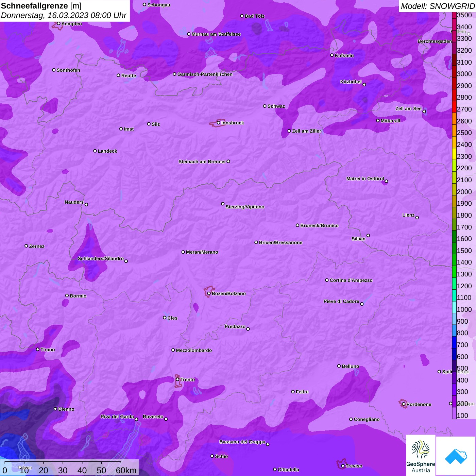
Task: Click the Treviso marker dot
Action: tap(343, 466)
